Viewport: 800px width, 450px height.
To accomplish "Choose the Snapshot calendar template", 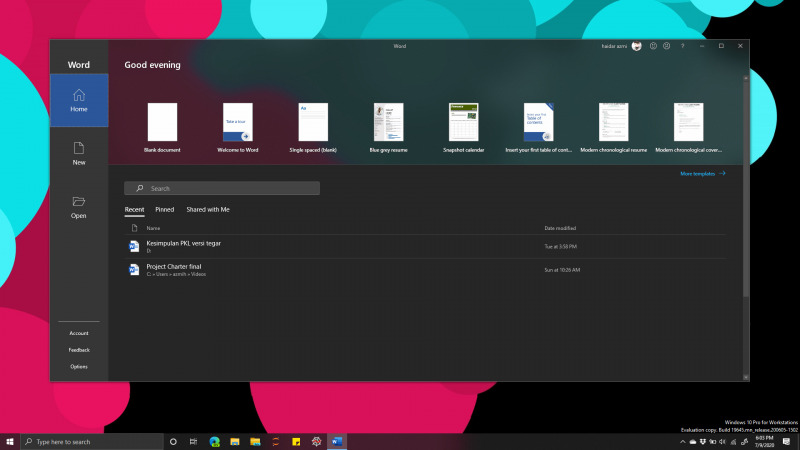I will (463, 128).
